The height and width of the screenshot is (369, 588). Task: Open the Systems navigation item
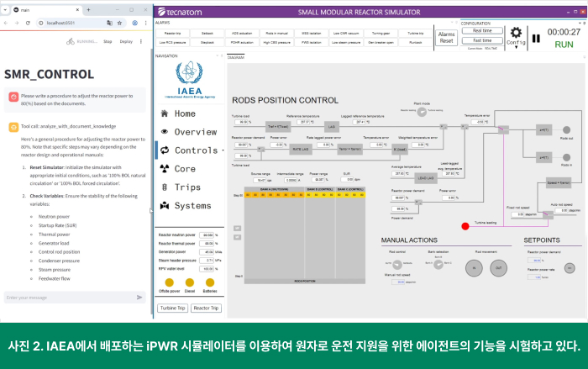tap(185, 205)
